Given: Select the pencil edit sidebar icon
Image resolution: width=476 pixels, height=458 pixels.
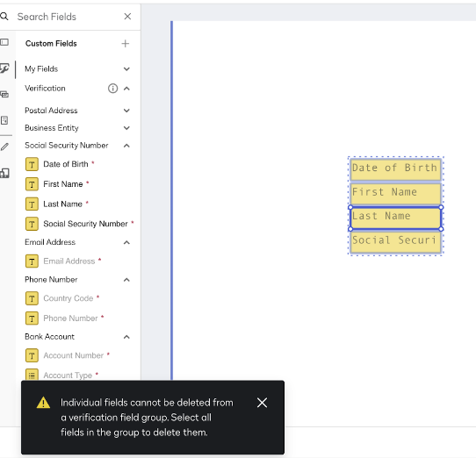Looking at the screenshot, I should (4, 147).
